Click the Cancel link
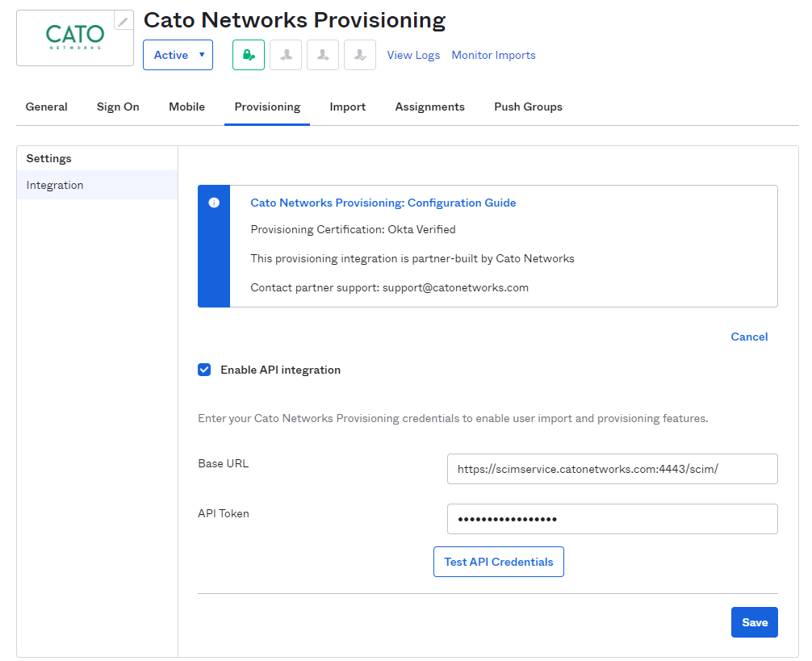The image size is (812, 661). pyautogui.click(x=749, y=337)
